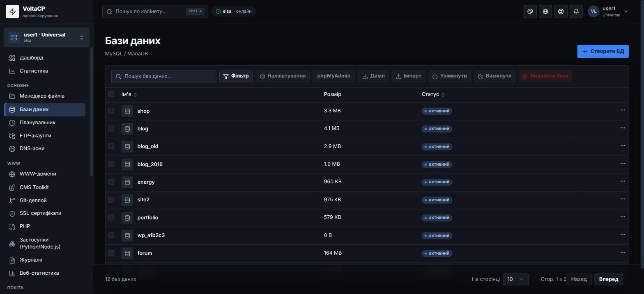Click the Налаштування toolbar button
The height and width of the screenshot is (294, 644).
click(283, 76)
